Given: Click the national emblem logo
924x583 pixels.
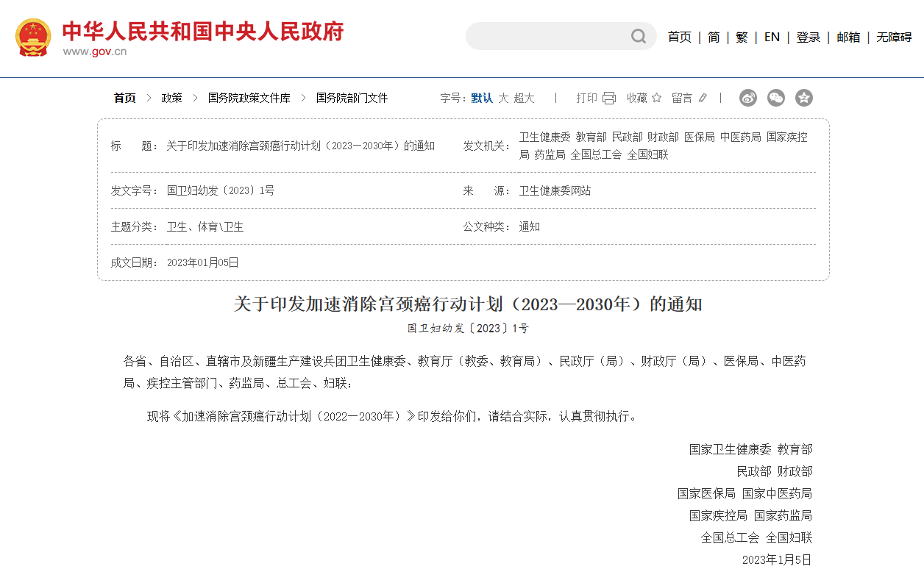Looking at the screenshot, I should (33, 37).
